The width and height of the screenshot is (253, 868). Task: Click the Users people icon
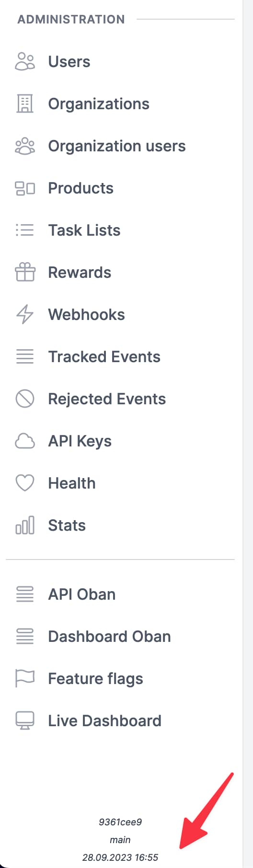(25, 62)
